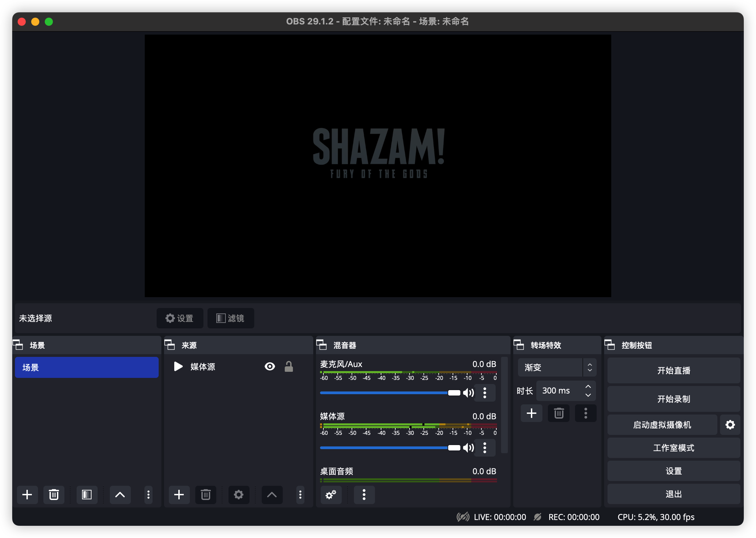Adjust 媒体源 volume slider in mixer
The height and width of the screenshot is (538, 756).
pyautogui.click(x=390, y=448)
